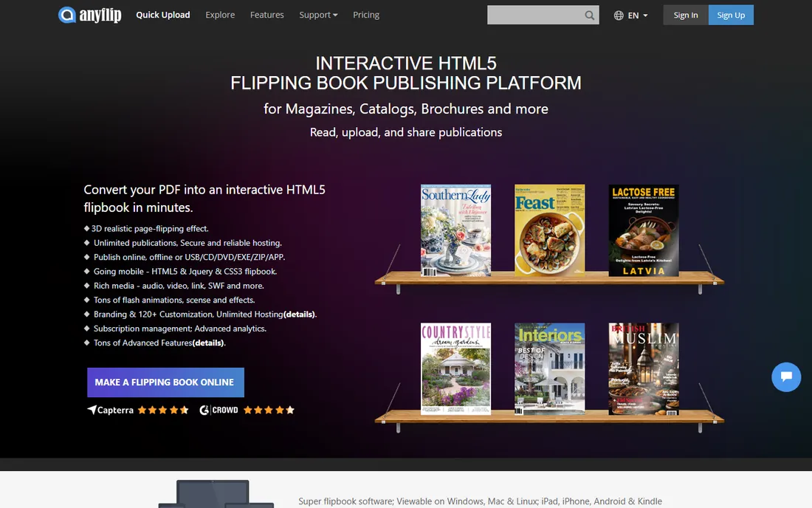
Task: Click the AnyFlip logo
Action: tap(89, 15)
